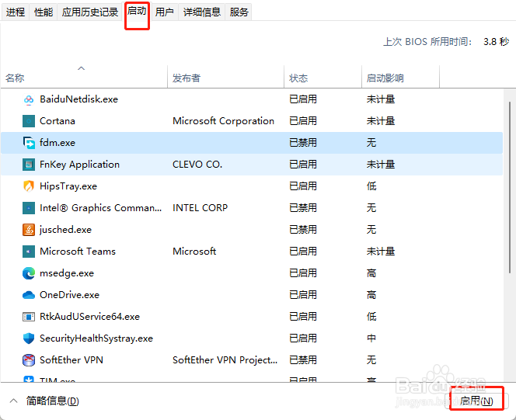Screen dimensions: 516x420
Task: Click the jusched.exe Java icon
Action: [x=29, y=230]
